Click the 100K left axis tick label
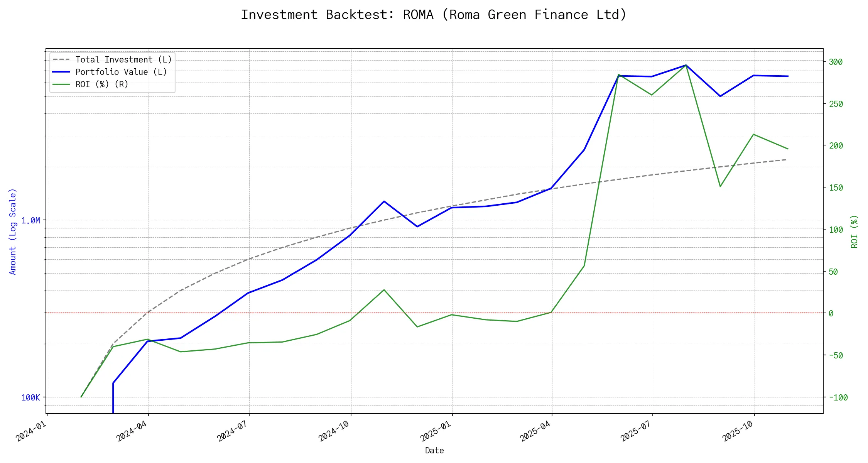 pyautogui.click(x=30, y=398)
